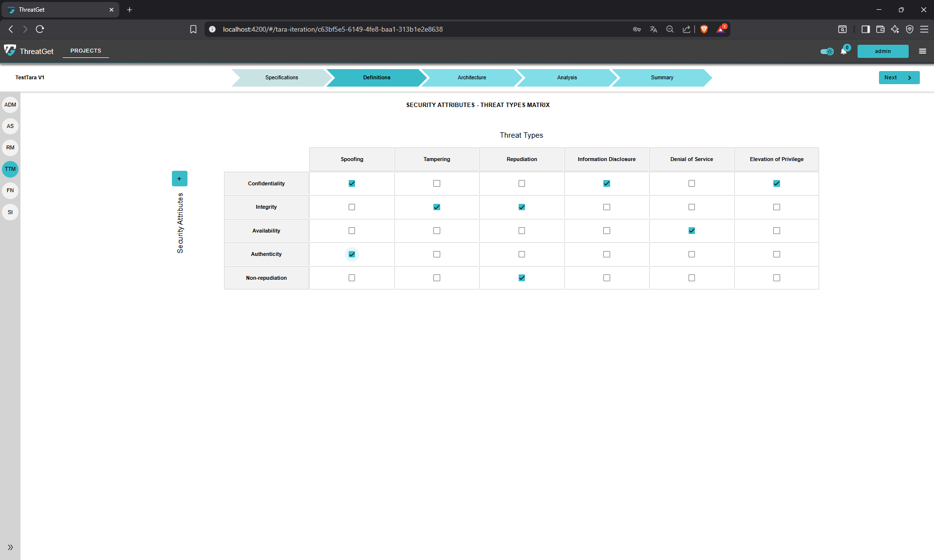
Task: Check Denial of Service for Integrity
Action: tap(691, 207)
